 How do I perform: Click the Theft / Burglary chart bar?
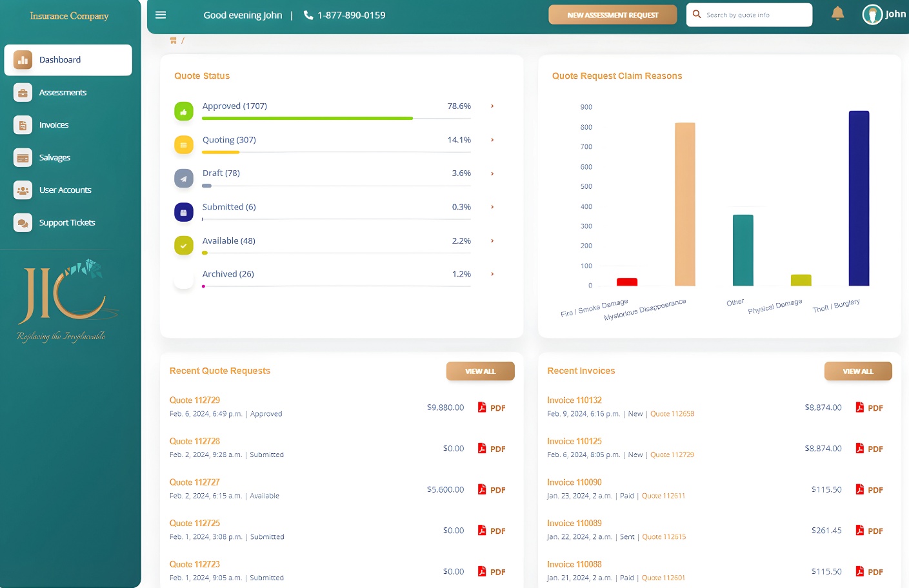(859, 199)
